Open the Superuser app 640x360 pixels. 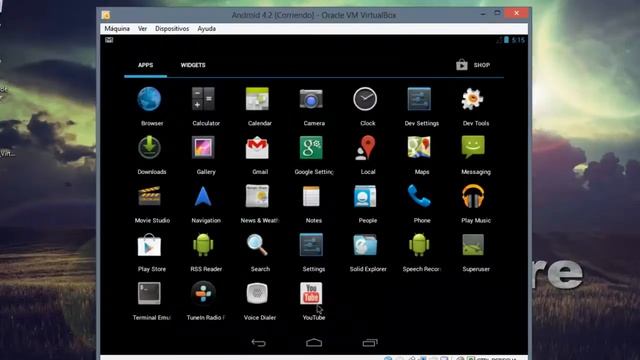(x=473, y=245)
